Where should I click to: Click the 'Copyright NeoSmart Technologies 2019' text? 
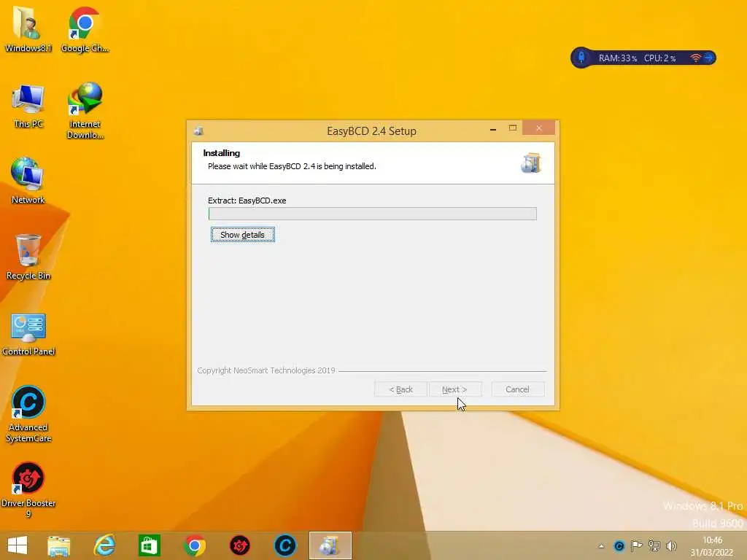266,370
